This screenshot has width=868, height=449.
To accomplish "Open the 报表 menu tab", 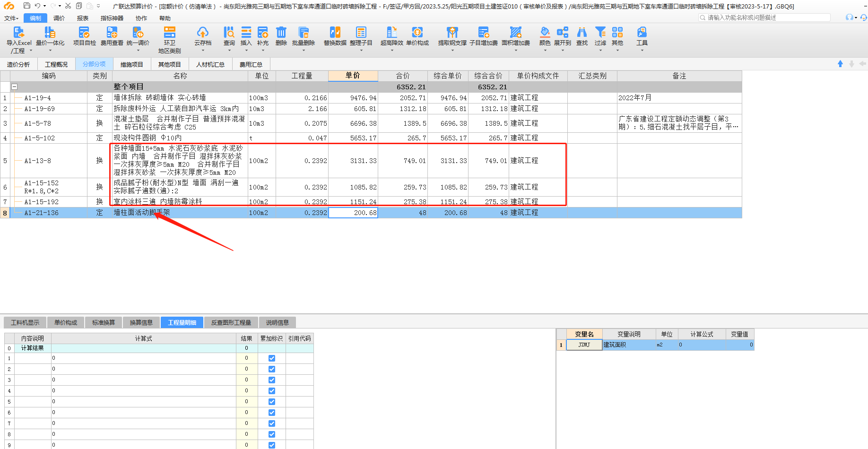I will click(83, 18).
